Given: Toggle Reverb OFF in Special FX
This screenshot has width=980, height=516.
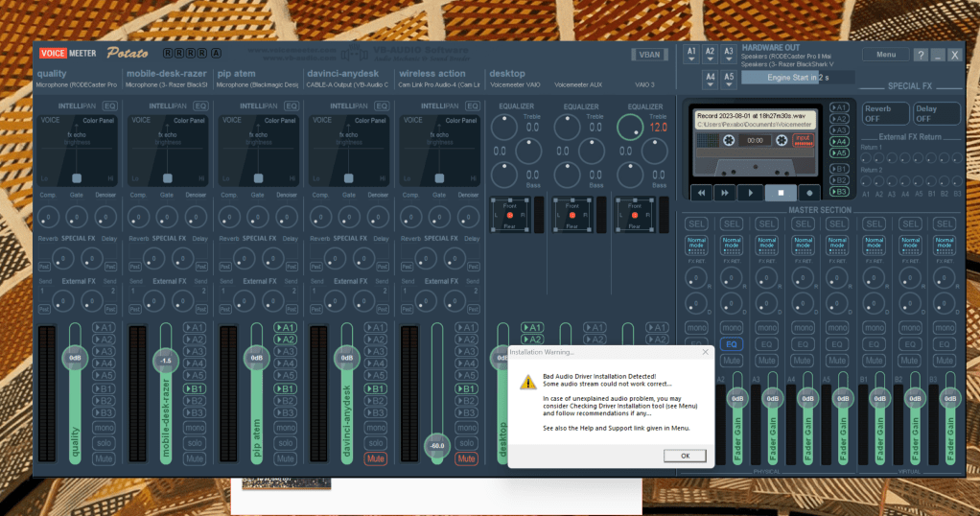Looking at the screenshot, I should (x=885, y=113).
